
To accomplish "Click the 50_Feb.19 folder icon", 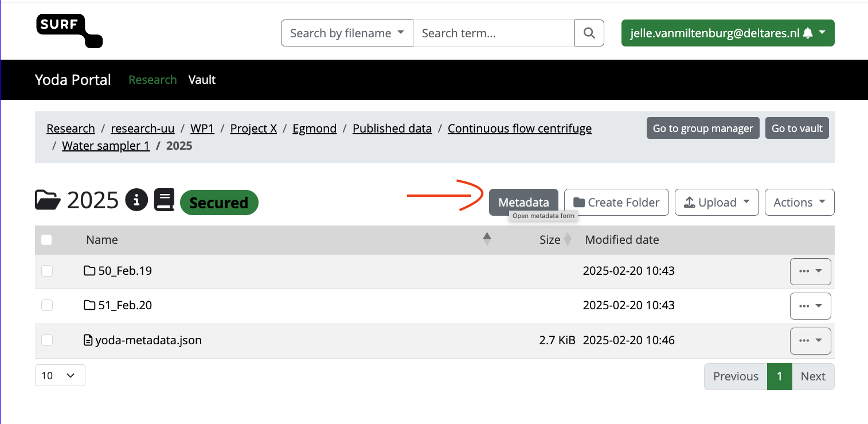I will pos(89,271).
